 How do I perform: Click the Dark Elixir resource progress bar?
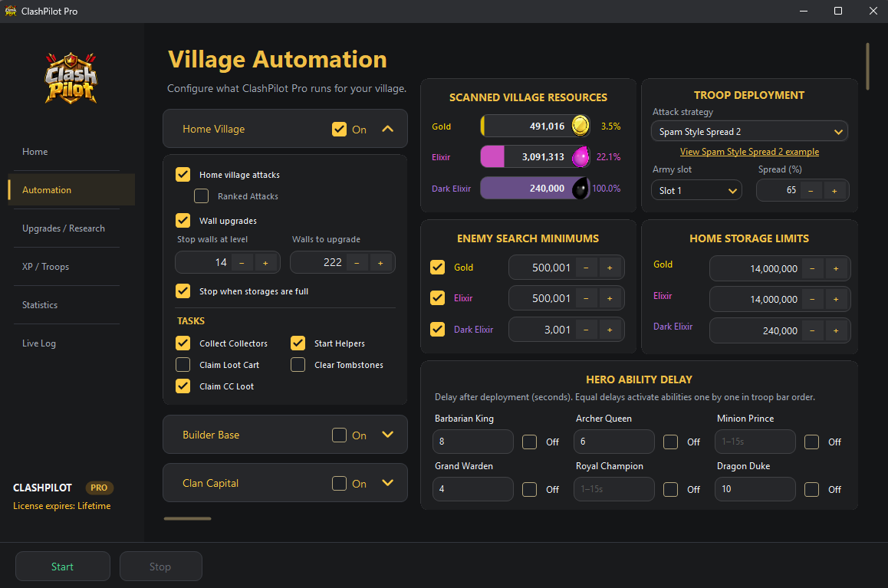(x=535, y=189)
